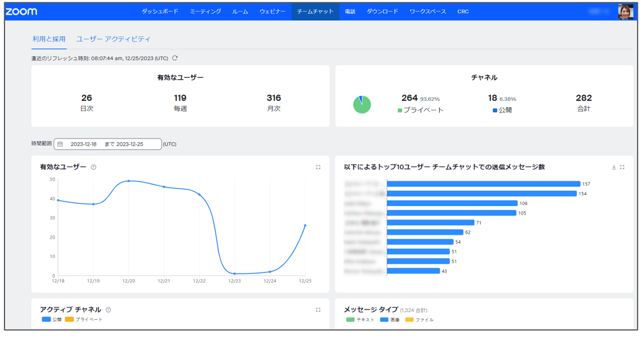Click the 12/25 data point on line chart

[305, 225]
